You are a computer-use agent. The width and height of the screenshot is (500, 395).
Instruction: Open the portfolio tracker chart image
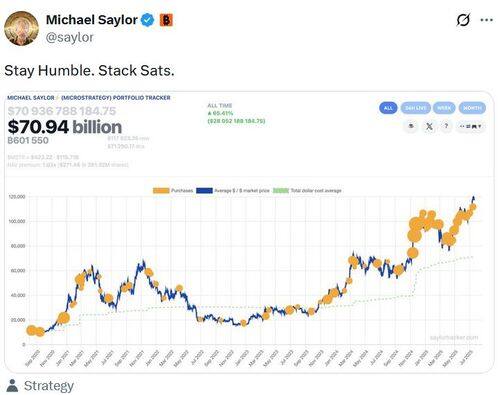(249, 232)
